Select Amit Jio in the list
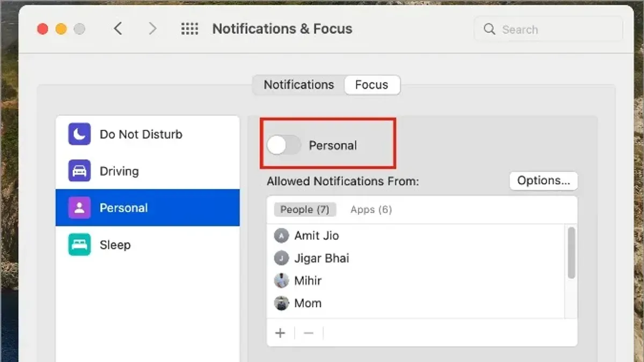 point(416,235)
